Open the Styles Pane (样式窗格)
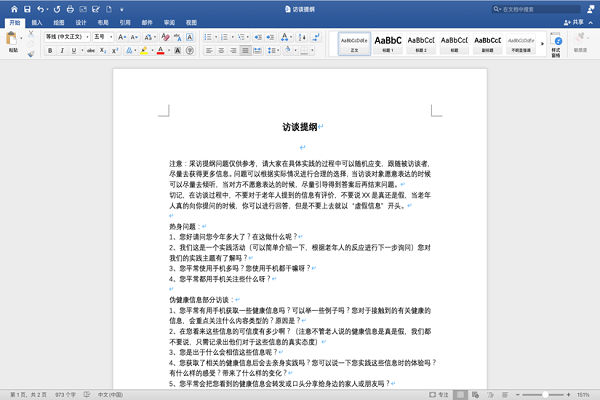This screenshot has height=400, width=600. (555, 43)
